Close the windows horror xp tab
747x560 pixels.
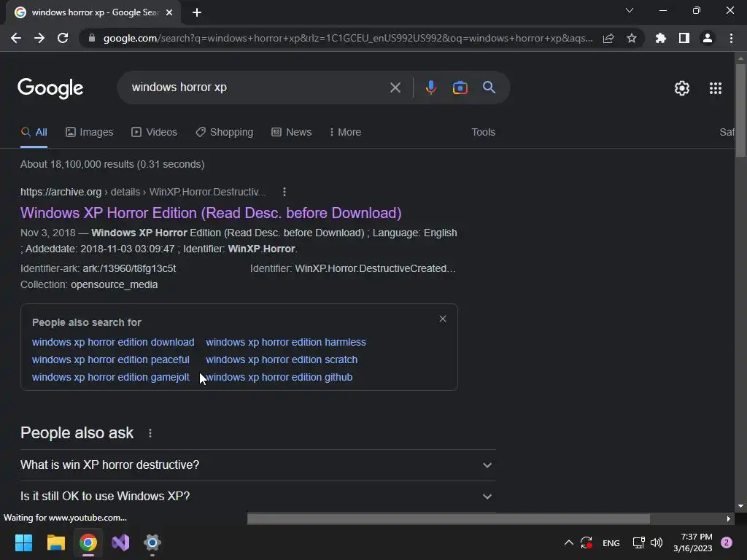169,12
